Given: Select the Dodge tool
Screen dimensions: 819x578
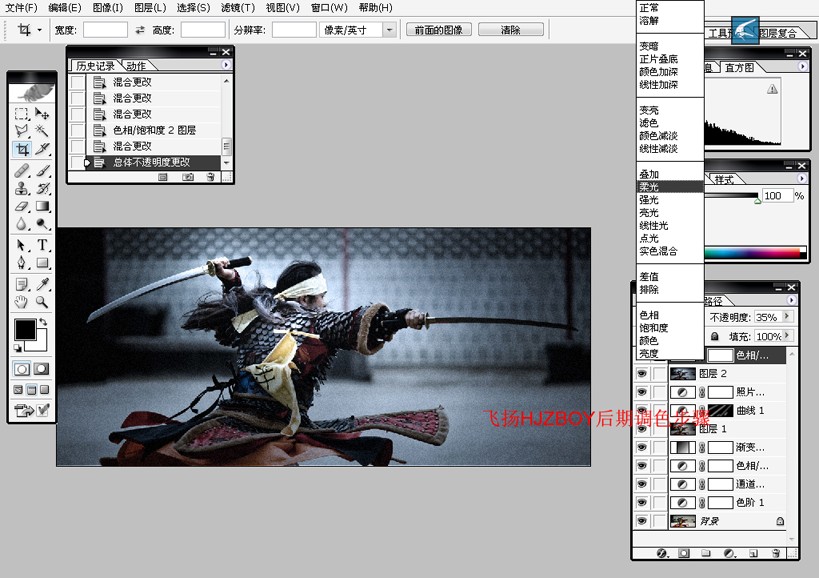Looking at the screenshot, I should point(42,223).
